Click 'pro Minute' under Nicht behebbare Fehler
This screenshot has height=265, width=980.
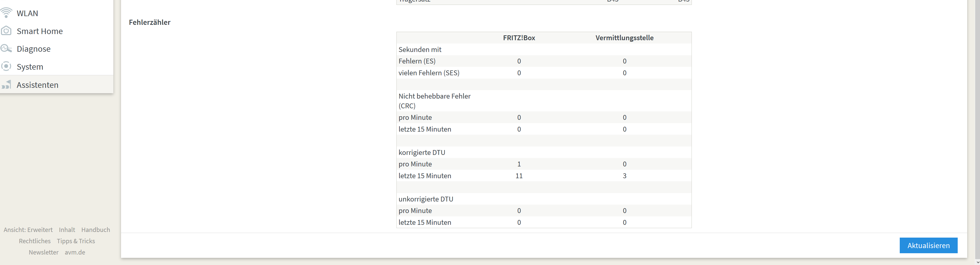pos(415,117)
